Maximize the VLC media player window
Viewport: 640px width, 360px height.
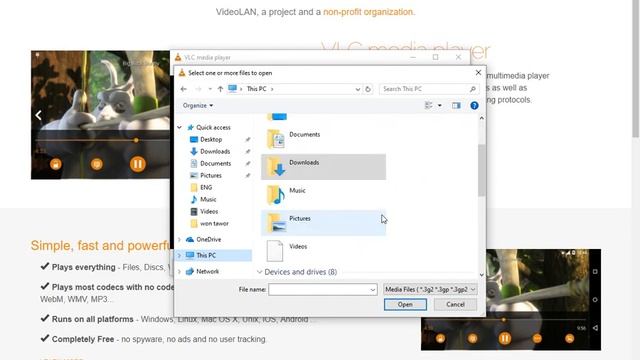pyautogui.click(x=436, y=57)
